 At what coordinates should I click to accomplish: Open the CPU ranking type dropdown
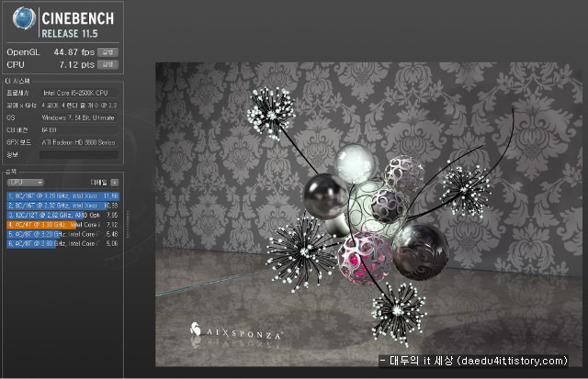[26, 183]
